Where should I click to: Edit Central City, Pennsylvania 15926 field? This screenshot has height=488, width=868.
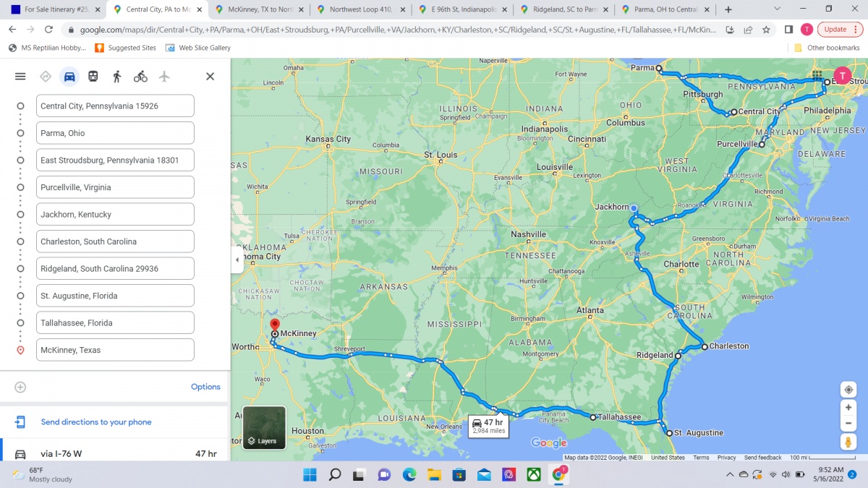point(115,106)
